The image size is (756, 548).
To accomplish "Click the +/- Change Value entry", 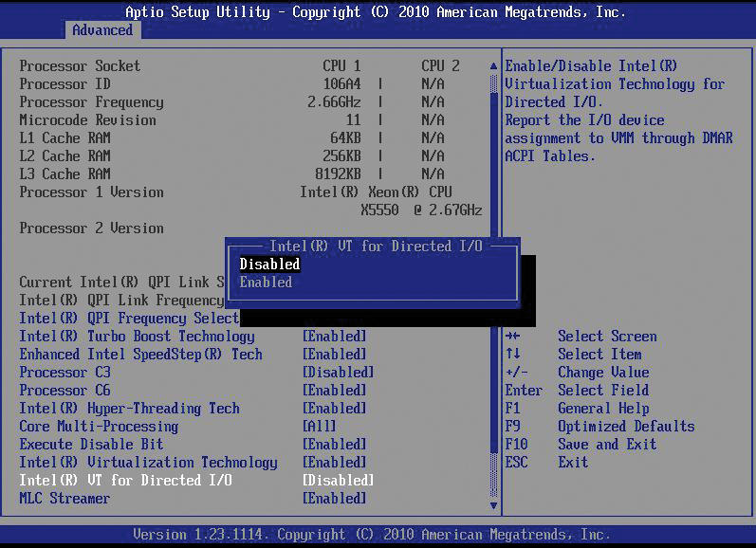I will (577, 372).
